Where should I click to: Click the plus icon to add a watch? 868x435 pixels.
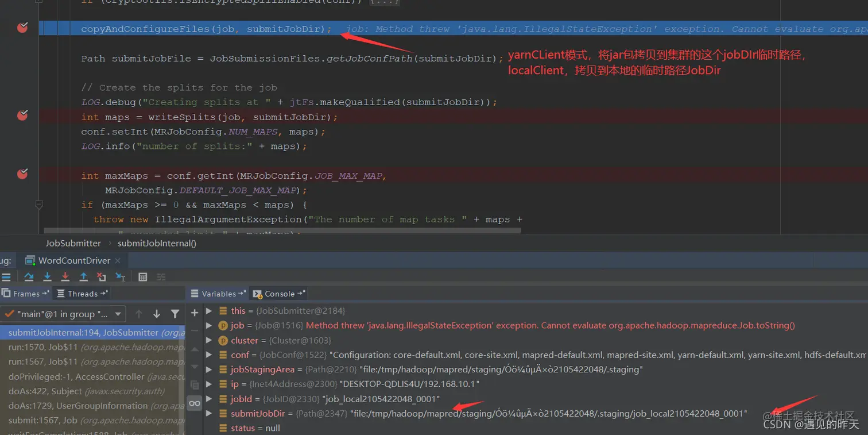[195, 313]
